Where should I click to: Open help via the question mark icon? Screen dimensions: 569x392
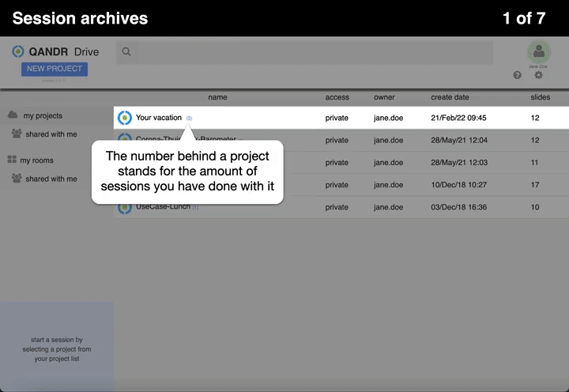pyautogui.click(x=517, y=75)
